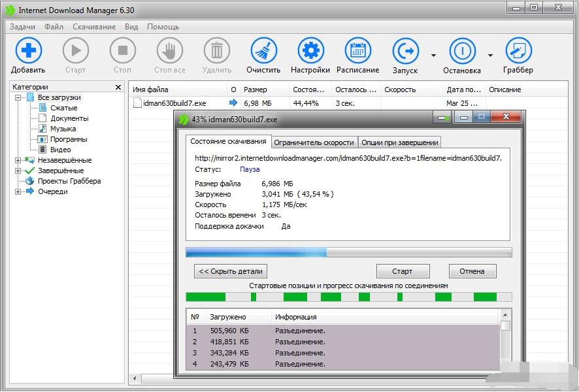Switch to Опции при завершении tab
This screenshot has width=579, height=392.
coord(399,142)
